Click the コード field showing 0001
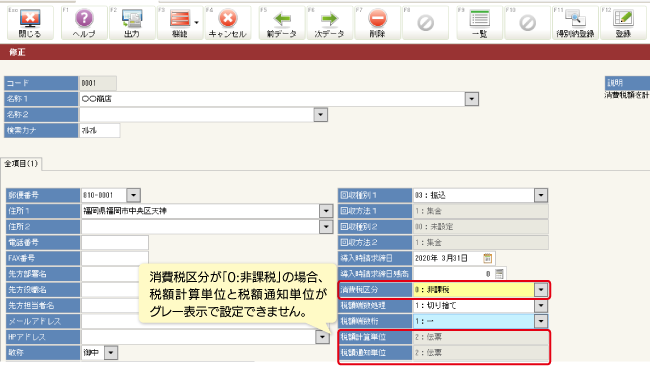 [x=98, y=83]
